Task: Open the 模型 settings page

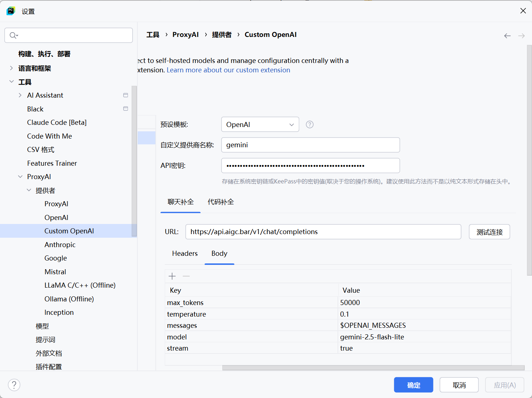Action: [x=42, y=326]
